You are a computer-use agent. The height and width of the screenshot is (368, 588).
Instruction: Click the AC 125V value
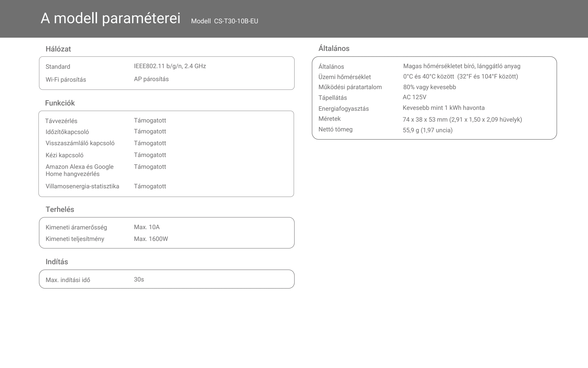coord(414,97)
